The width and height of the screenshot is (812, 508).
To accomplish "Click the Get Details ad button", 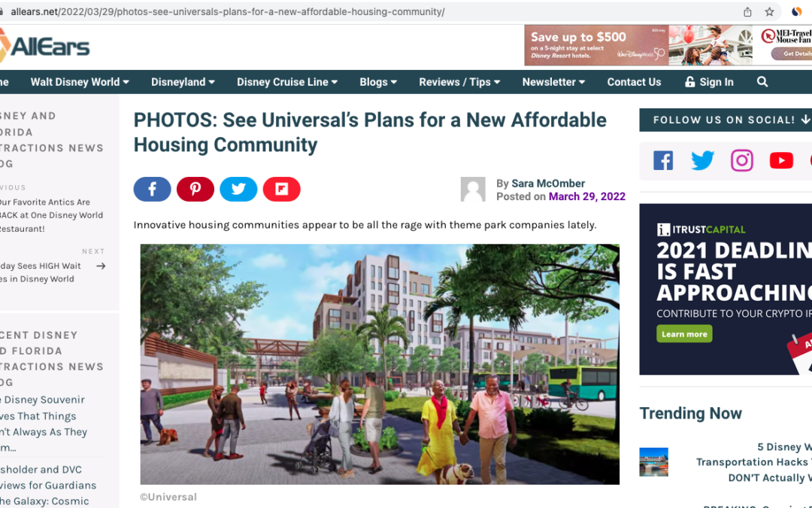I will coord(792,53).
